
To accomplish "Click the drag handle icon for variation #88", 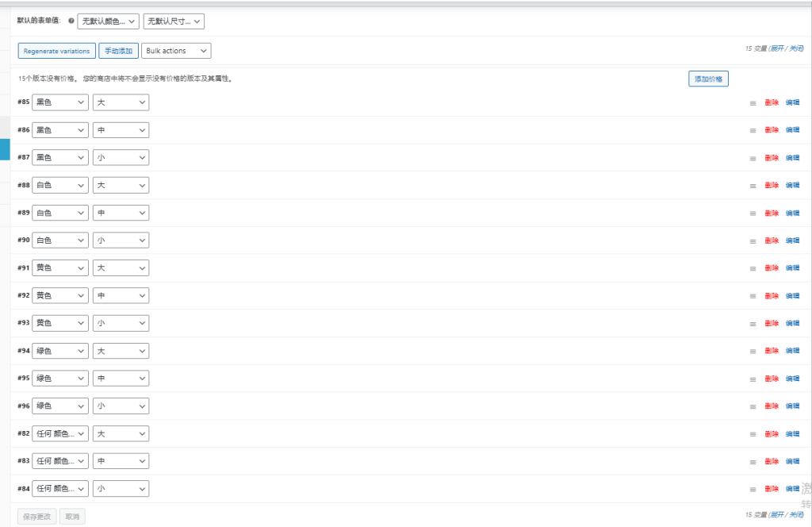I will (753, 186).
